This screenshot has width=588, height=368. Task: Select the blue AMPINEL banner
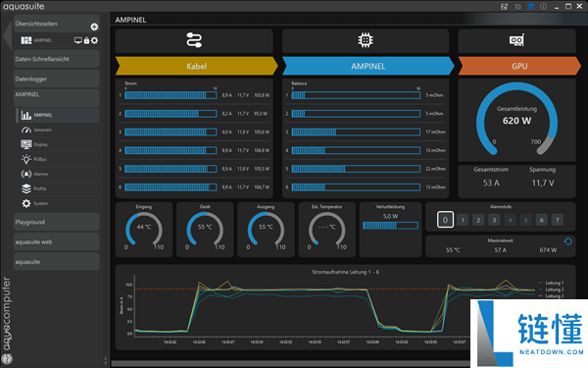pyautogui.click(x=367, y=66)
